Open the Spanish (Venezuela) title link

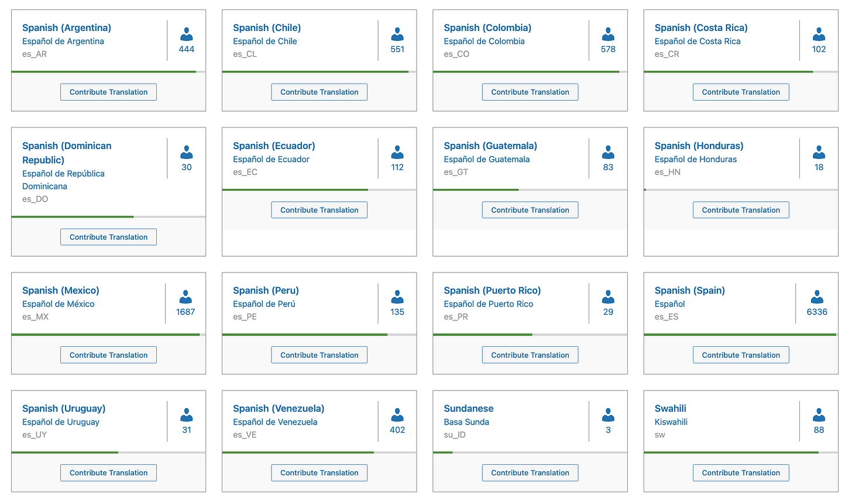pyautogui.click(x=279, y=408)
